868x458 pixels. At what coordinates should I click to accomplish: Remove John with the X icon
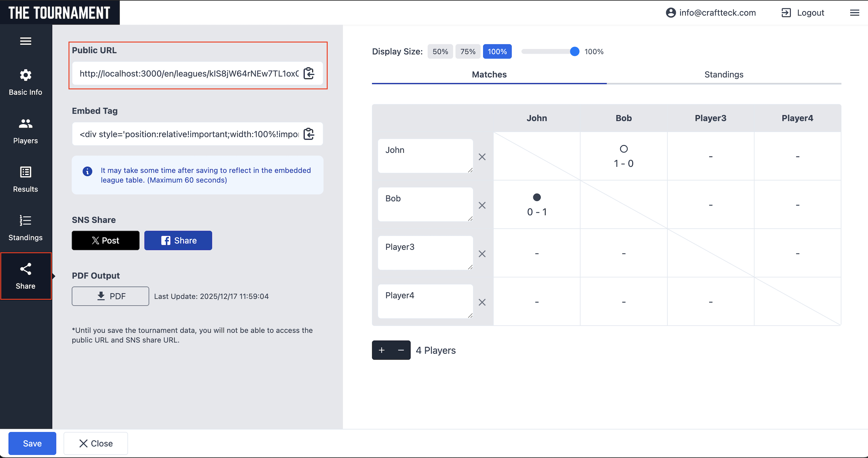tap(482, 157)
